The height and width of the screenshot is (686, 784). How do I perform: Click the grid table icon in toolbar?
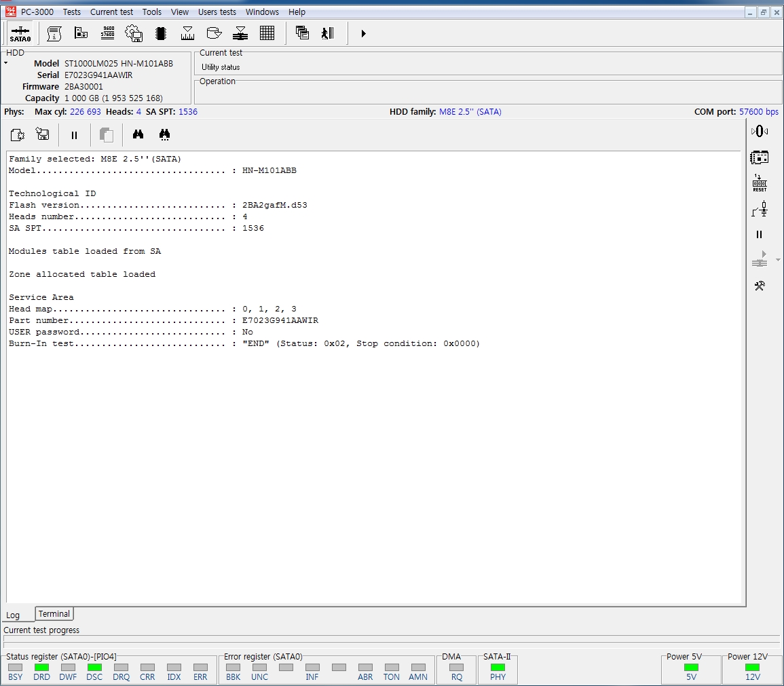(267, 33)
